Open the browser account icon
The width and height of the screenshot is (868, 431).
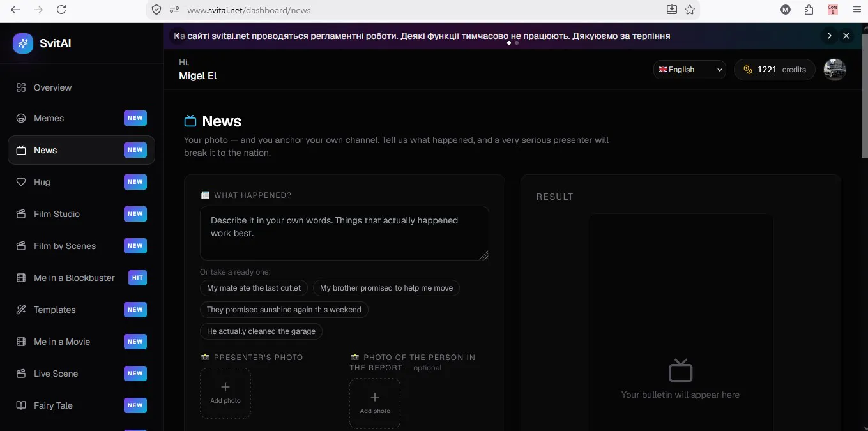point(786,10)
